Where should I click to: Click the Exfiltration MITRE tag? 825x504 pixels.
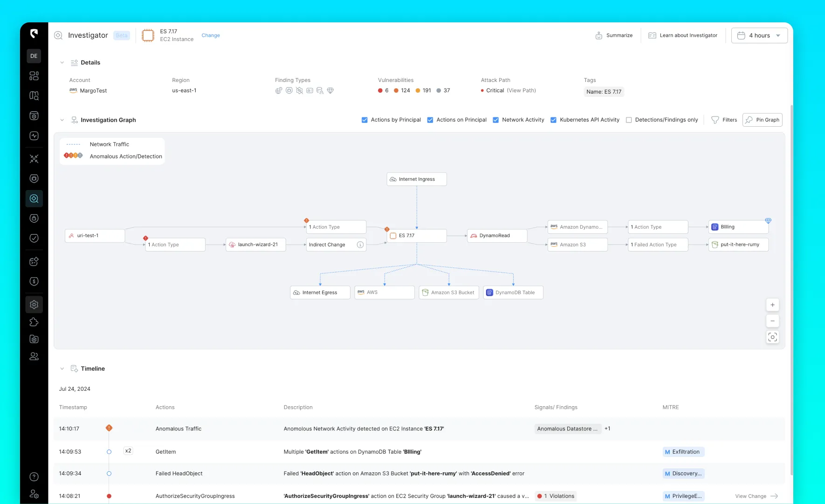coord(684,452)
